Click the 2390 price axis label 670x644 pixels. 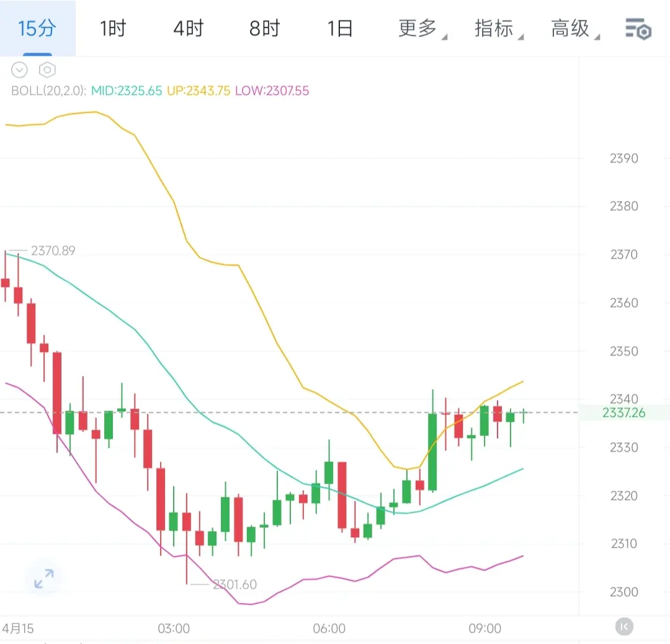624,159
